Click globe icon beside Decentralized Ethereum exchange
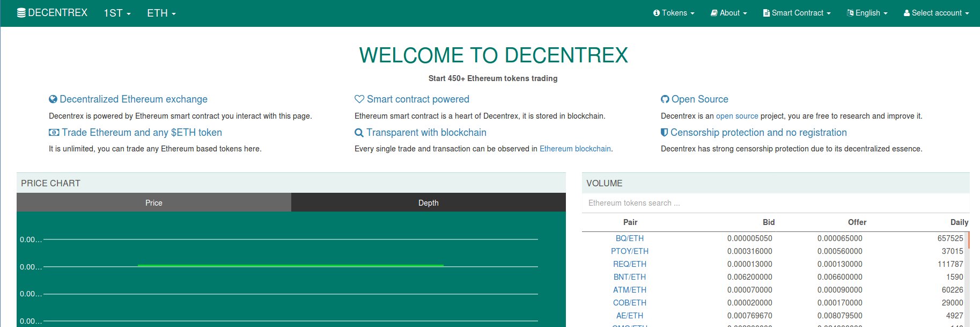Viewport: 980px width, 327px height. 53,99
